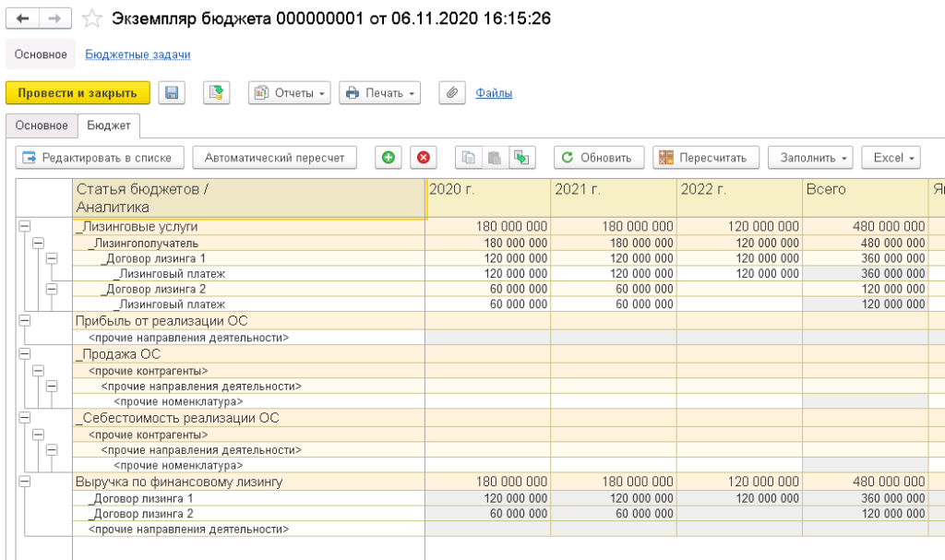Click the copy icon in table toolbar
This screenshot has height=560, width=945.
coord(469,158)
